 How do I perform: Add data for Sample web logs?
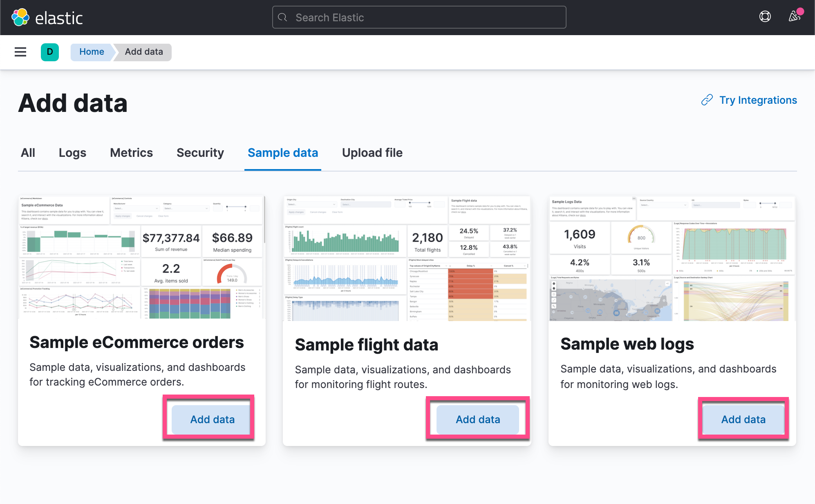pyautogui.click(x=743, y=419)
